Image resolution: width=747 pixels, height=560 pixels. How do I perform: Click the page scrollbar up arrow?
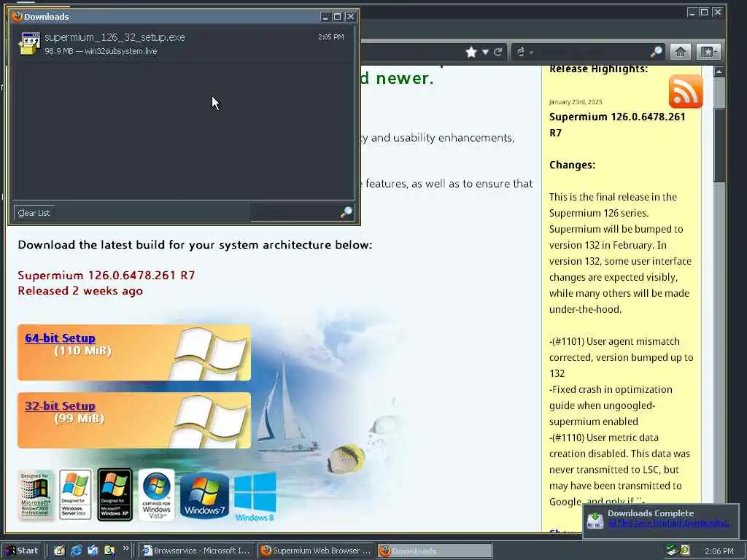click(719, 72)
